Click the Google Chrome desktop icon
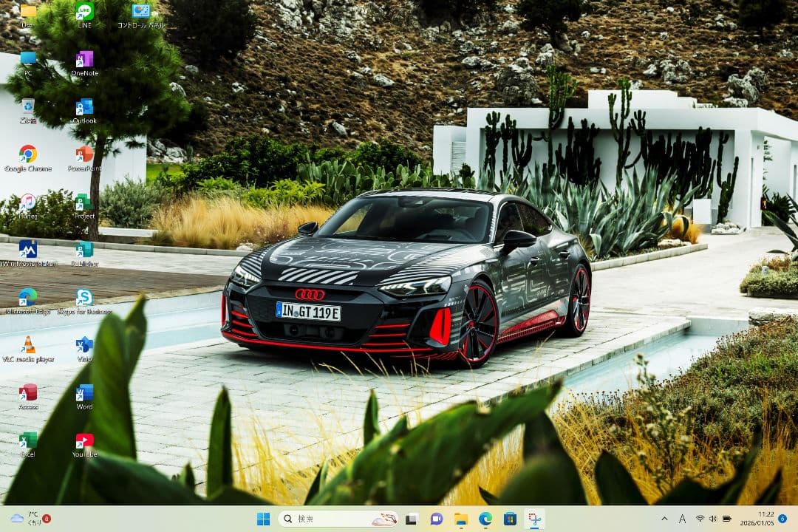The width and height of the screenshot is (798, 532). [28, 154]
